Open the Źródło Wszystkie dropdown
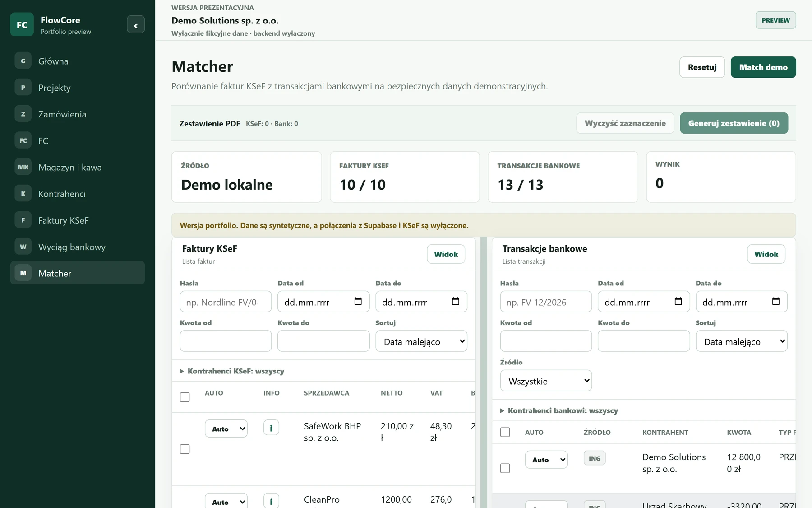Viewport: 812px width, 508px height. [x=546, y=381]
